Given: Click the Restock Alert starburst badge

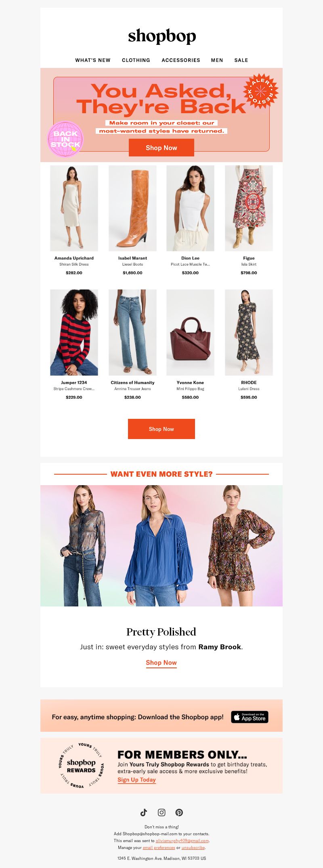Looking at the screenshot, I should click(261, 91).
